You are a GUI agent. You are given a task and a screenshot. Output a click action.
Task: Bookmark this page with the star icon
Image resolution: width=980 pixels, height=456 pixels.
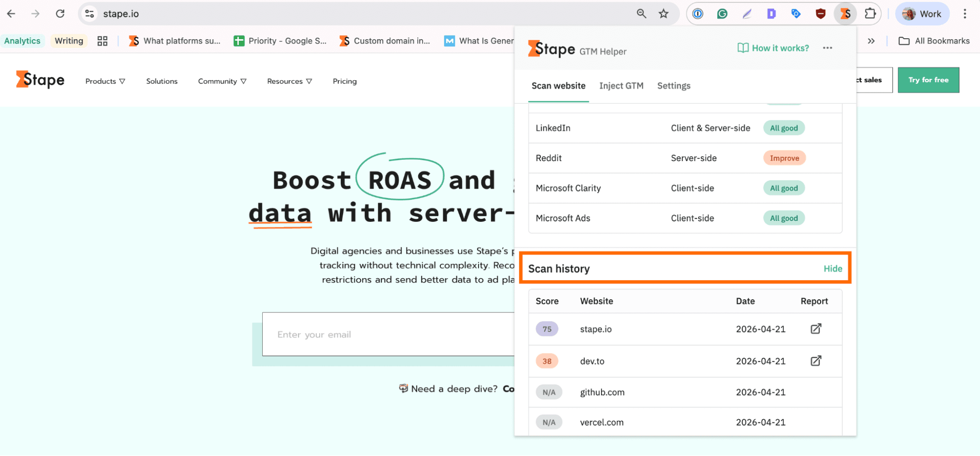click(663, 14)
